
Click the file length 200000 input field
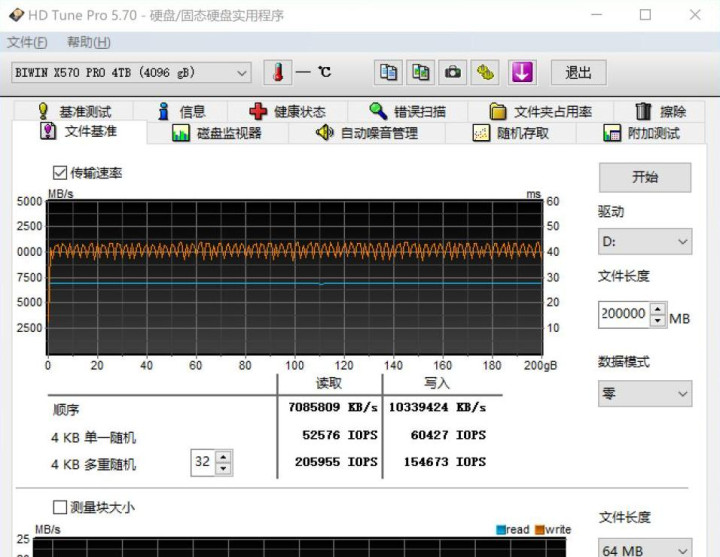pos(623,314)
